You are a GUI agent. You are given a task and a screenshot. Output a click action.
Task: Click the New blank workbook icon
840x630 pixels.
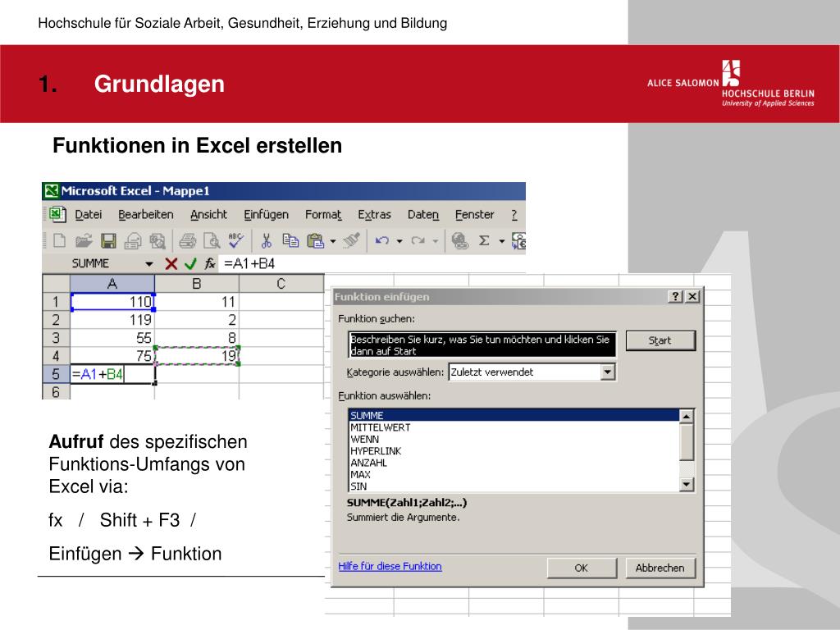(x=59, y=240)
